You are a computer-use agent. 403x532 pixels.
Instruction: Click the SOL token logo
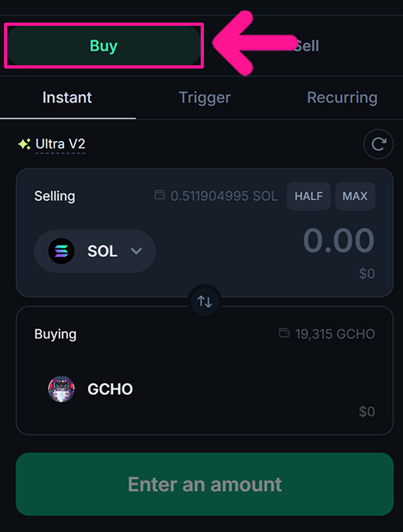click(61, 251)
